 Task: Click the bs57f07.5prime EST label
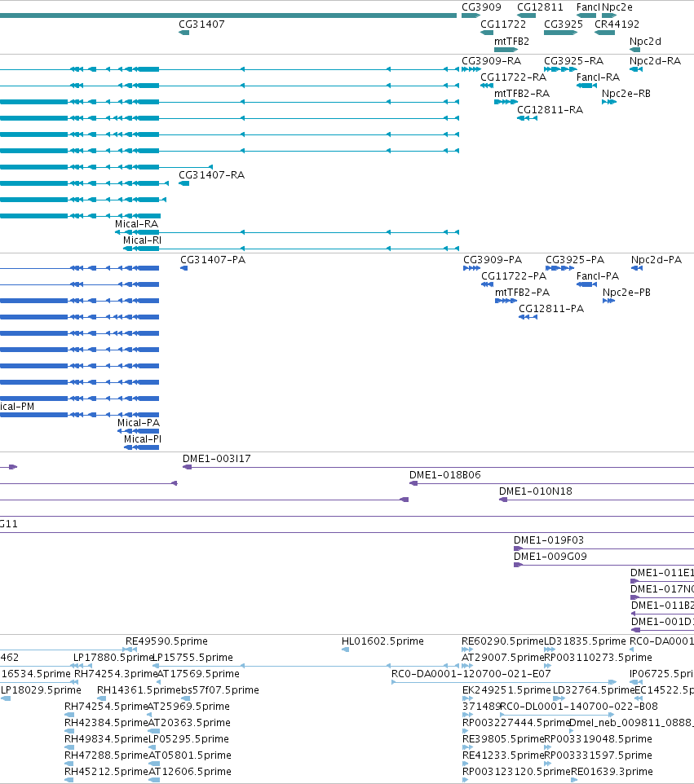click(220, 690)
